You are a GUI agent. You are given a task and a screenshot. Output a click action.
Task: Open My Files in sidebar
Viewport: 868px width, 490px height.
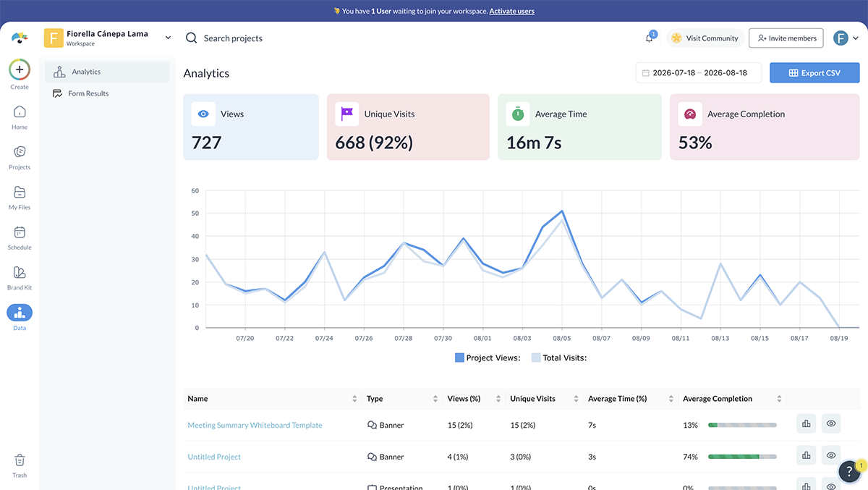(20, 197)
